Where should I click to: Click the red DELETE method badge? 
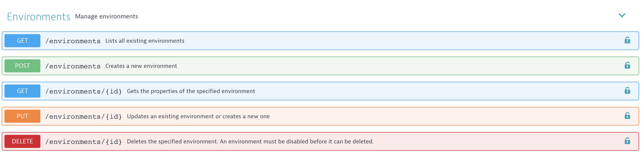pyautogui.click(x=22, y=141)
